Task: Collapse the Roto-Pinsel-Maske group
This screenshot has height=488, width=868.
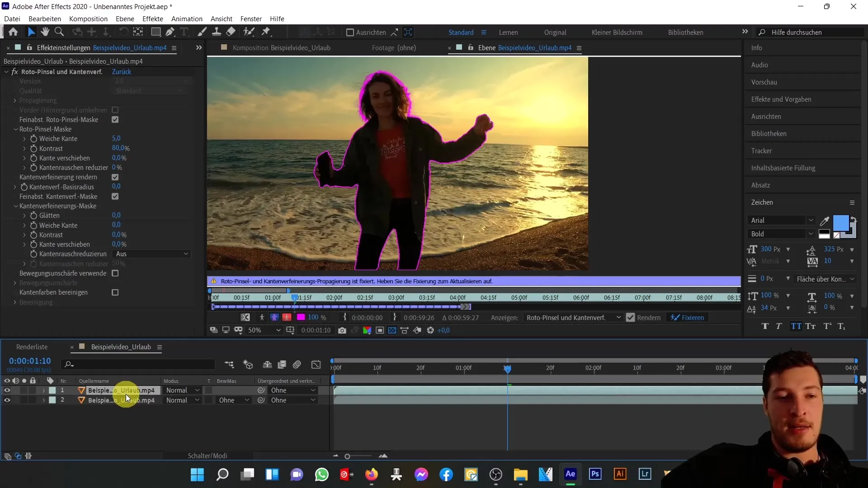Action: 16,129
